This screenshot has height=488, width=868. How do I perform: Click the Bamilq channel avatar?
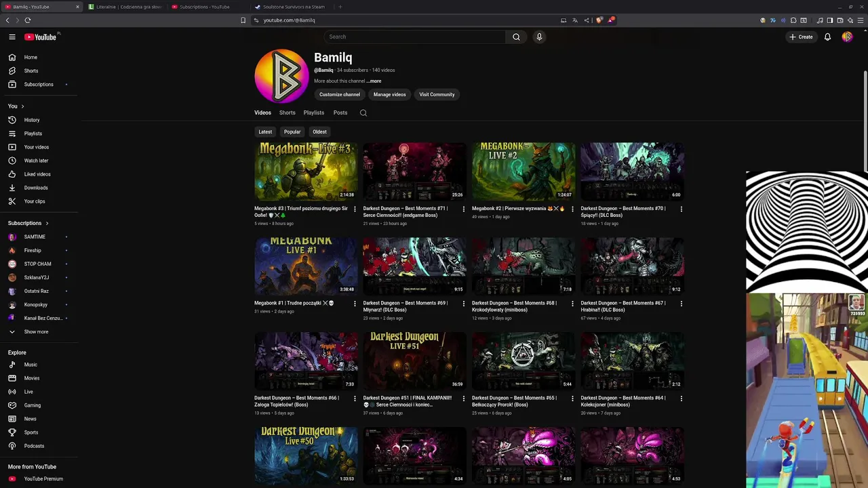[x=281, y=76]
